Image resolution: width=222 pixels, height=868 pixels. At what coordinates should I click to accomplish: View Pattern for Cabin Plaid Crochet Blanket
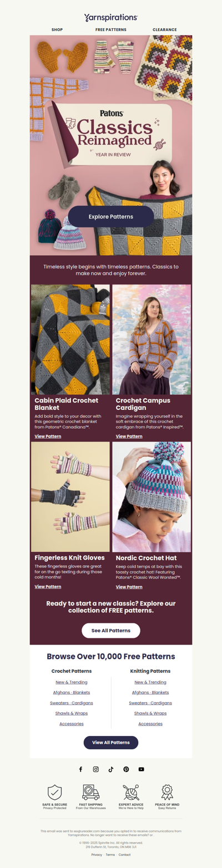click(x=48, y=436)
